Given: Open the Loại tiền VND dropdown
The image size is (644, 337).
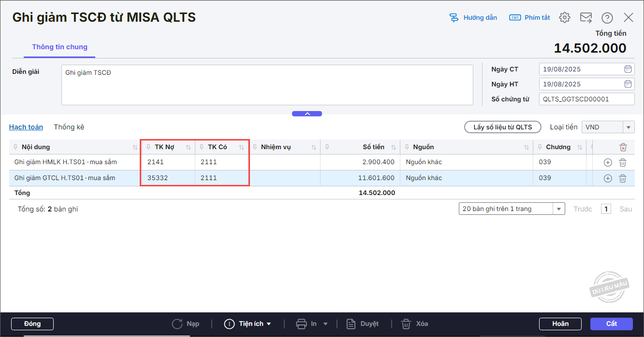Looking at the screenshot, I should (628, 127).
